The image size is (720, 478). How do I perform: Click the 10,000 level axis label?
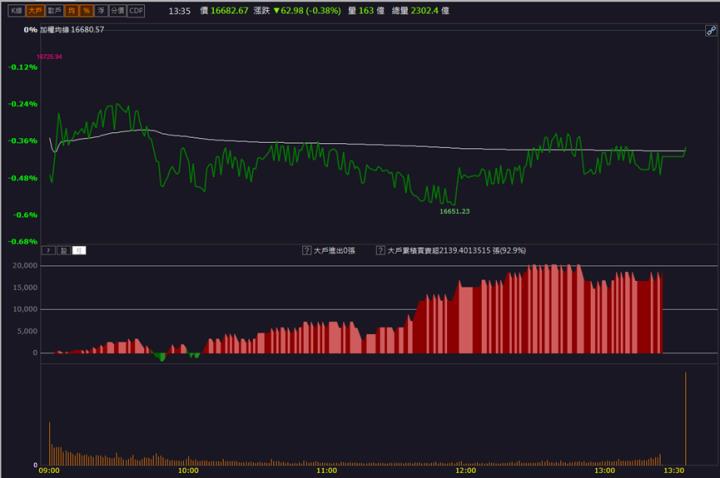pyautogui.click(x=25, y=309)
